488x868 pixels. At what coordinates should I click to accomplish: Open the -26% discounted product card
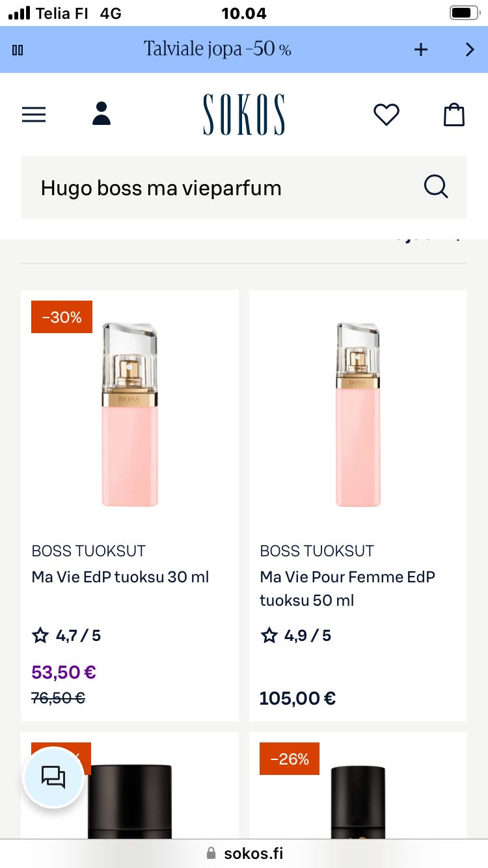tap(358, 794)
